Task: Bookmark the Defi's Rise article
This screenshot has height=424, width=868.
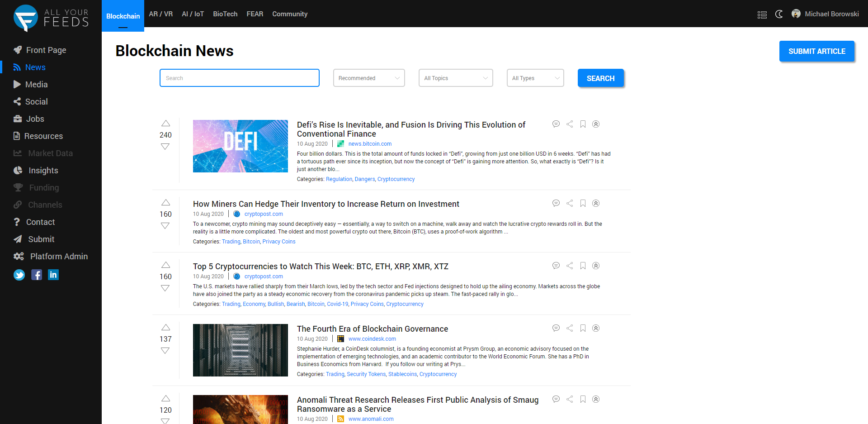Action: [x=583, y=124]
